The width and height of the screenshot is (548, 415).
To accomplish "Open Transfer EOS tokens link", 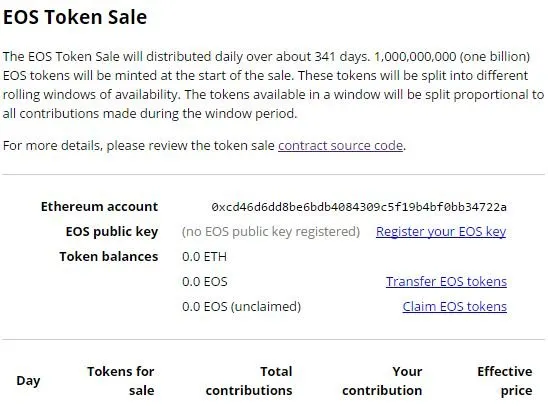I will tap(446, 281).
